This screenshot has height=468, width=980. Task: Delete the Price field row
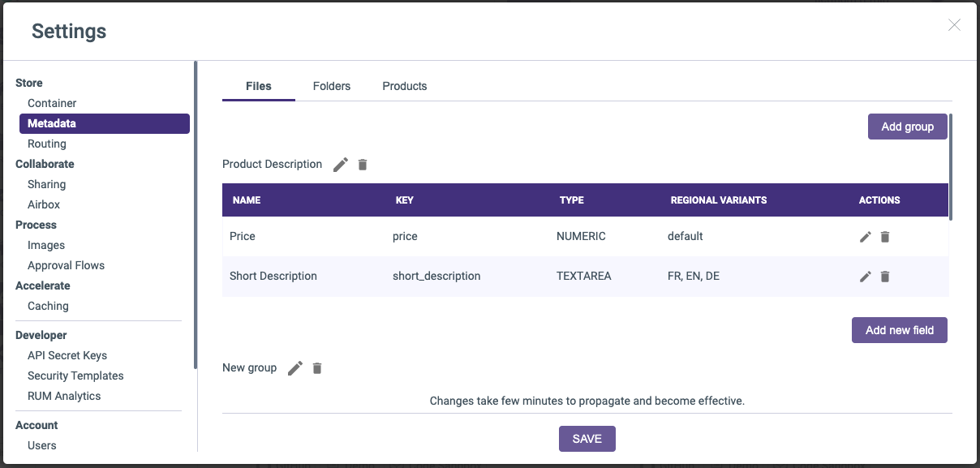885,237
